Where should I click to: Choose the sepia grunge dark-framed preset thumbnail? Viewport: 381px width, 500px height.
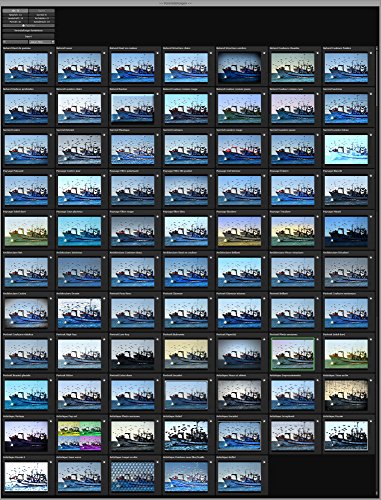click(346, 395)
